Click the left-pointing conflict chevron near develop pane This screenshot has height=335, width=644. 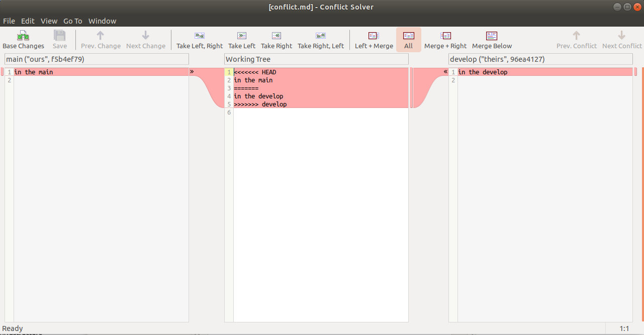pos(444,71)
